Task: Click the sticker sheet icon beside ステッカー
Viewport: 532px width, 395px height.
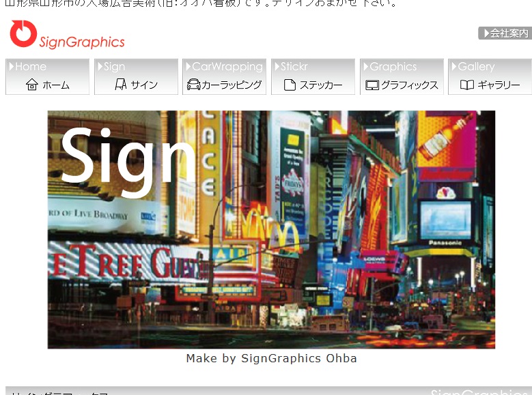Action: point(290,85)
